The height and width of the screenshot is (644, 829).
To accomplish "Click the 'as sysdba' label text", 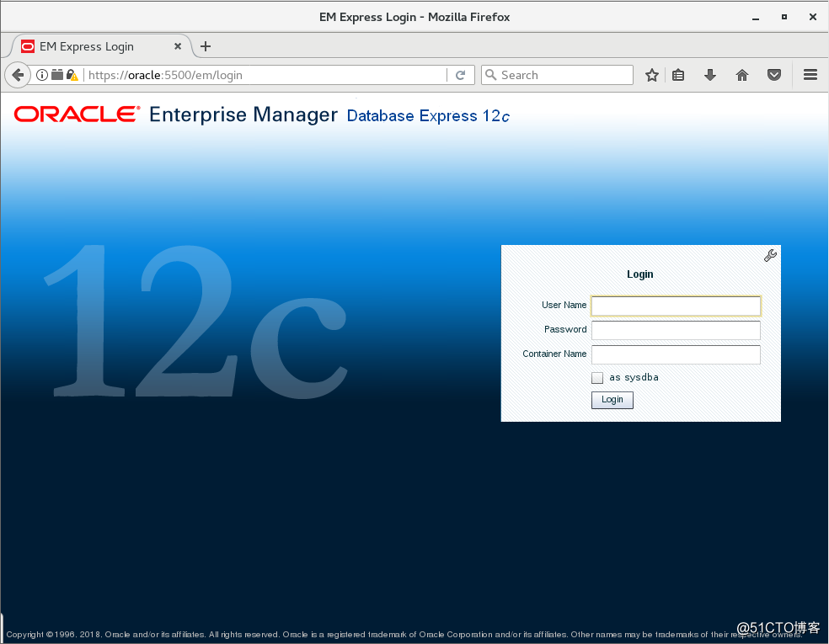I will pyautogui.click(x=634, y=377).
